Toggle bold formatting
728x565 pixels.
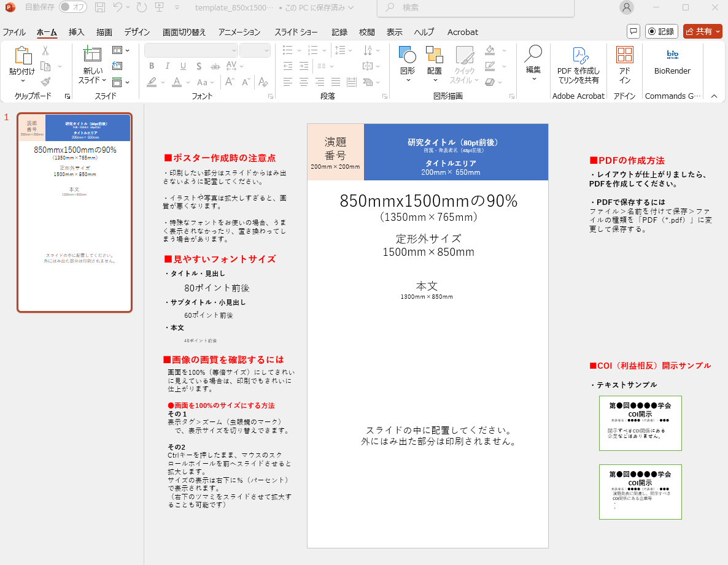point(151,66)
